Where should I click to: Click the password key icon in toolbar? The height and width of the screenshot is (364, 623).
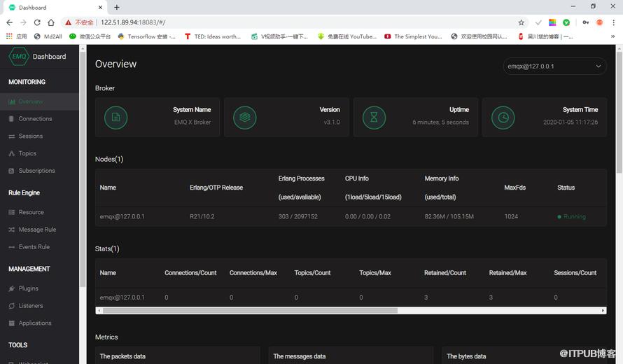point(586,22)
